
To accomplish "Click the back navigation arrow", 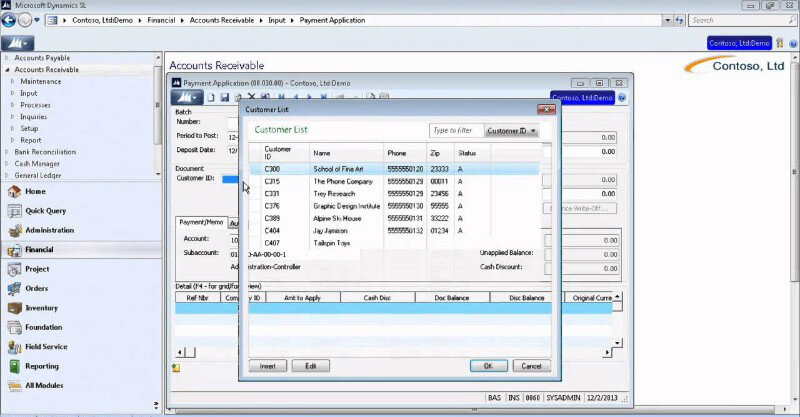I will click(x=10, y=19).
